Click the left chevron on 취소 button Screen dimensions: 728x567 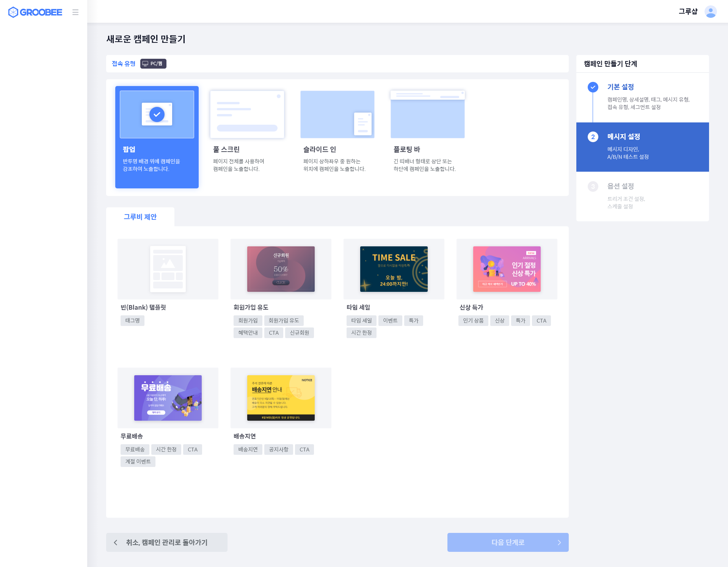(x=116, y=542)
